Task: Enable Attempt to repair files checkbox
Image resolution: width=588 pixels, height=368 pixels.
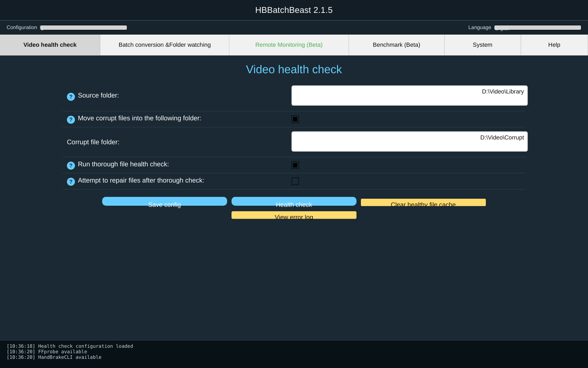Action: tap(295, 181)
